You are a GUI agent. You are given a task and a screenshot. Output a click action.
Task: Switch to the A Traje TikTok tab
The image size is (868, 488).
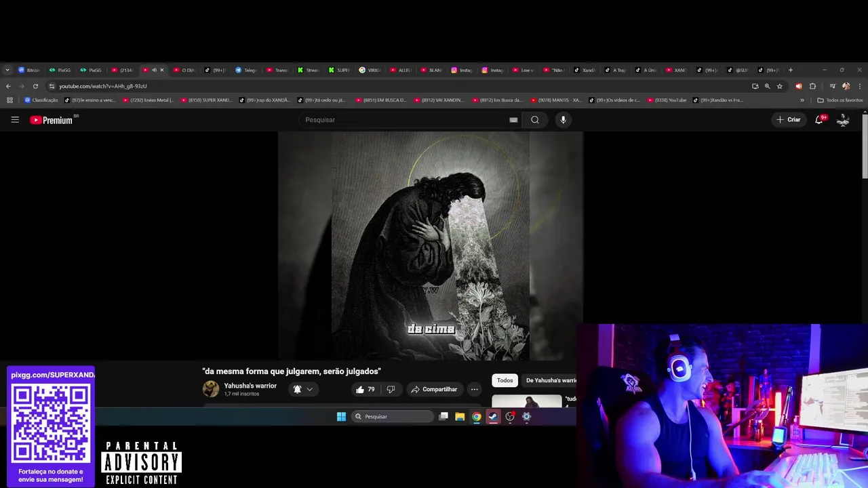[x=616, y=70]
